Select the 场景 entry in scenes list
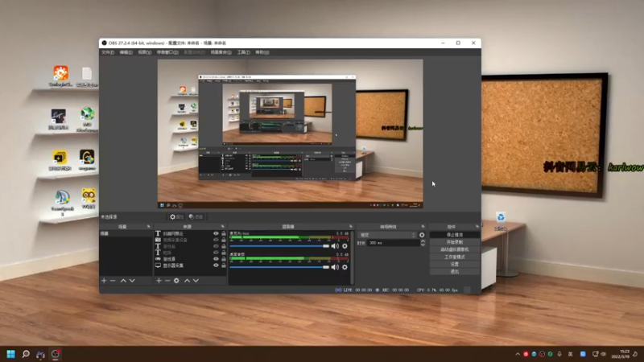 [x=126, y=233]
